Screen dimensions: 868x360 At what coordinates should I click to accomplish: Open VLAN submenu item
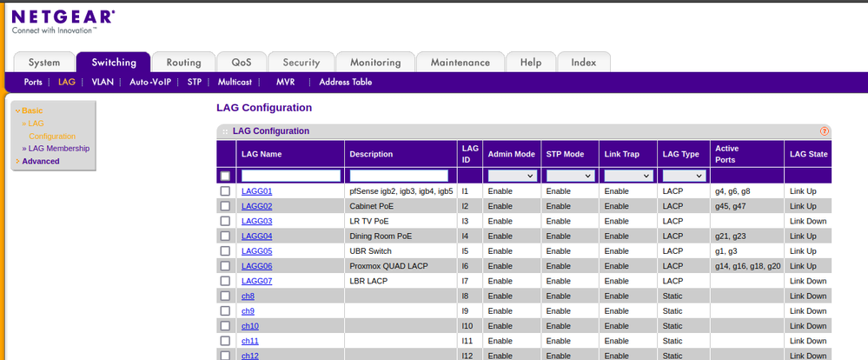pyautogui.click(x=103, y=82)
